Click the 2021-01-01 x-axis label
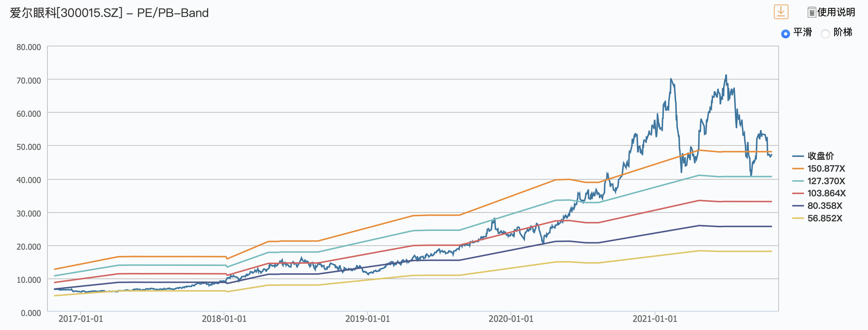This screenshot has height=330, width=868. 655,319
